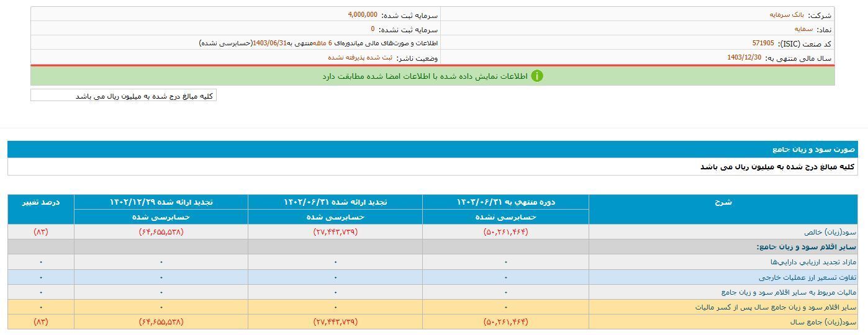Viewport: 868px width, 335px height.
Task: Click the صورت سود و زیان جامع header bar
Action: click(433, 150)
